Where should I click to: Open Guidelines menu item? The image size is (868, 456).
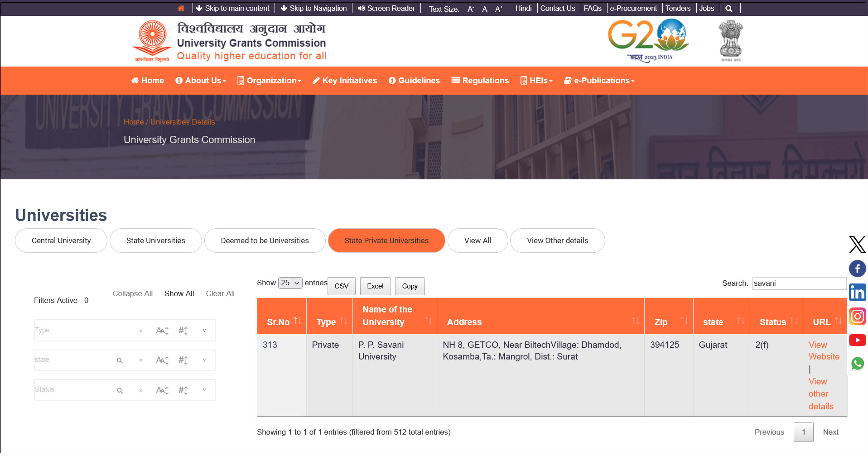414,81
